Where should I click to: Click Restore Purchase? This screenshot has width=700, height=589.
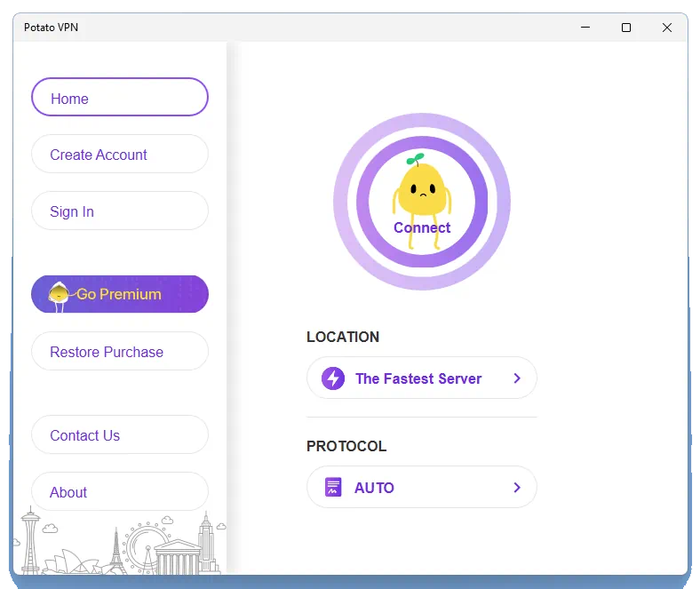pyautogui.click(x=119, y=352)
